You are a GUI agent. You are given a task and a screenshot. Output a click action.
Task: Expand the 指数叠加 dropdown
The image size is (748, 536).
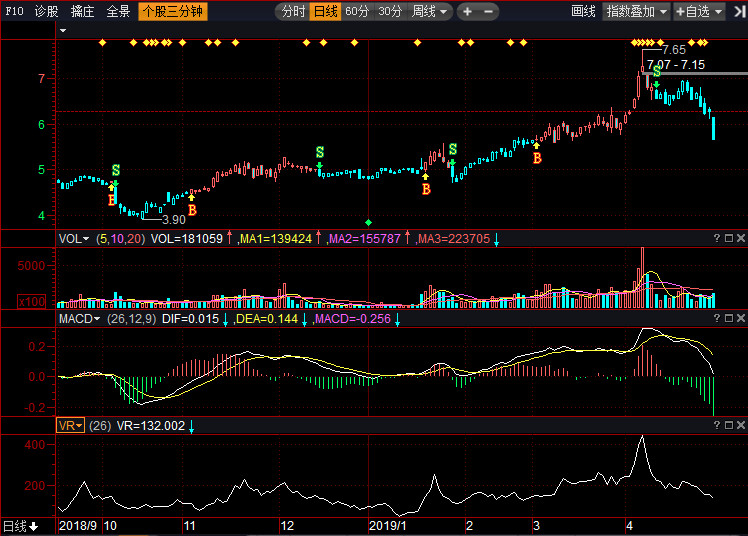(x=637, y=12)
